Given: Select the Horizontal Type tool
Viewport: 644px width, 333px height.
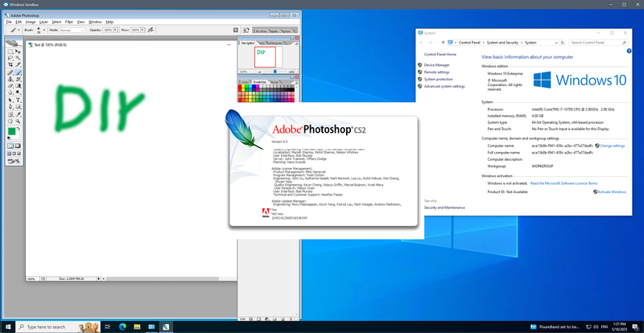Looking at the screenshot, I should coord(18,101).
